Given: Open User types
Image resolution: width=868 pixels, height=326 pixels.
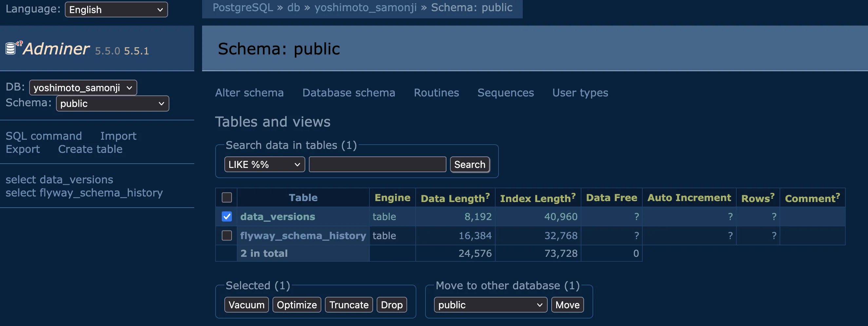Looking at the screenshot, I should click(x=580, y=92).
